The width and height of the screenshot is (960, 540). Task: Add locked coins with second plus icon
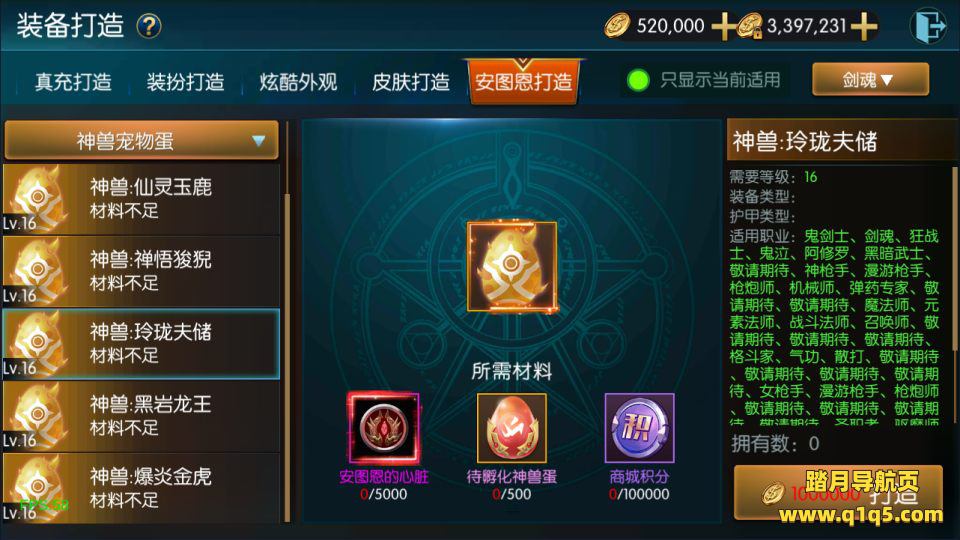(864, 26)
